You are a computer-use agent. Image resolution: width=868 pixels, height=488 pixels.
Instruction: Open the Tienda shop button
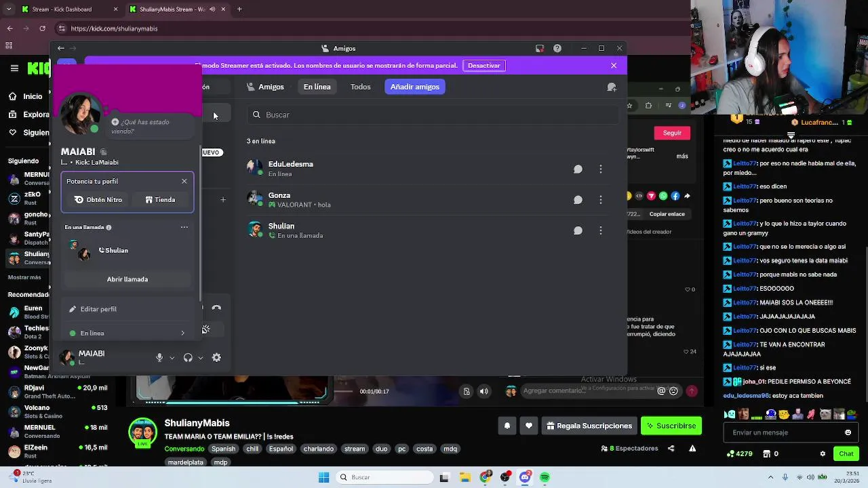tap(160, 200)
